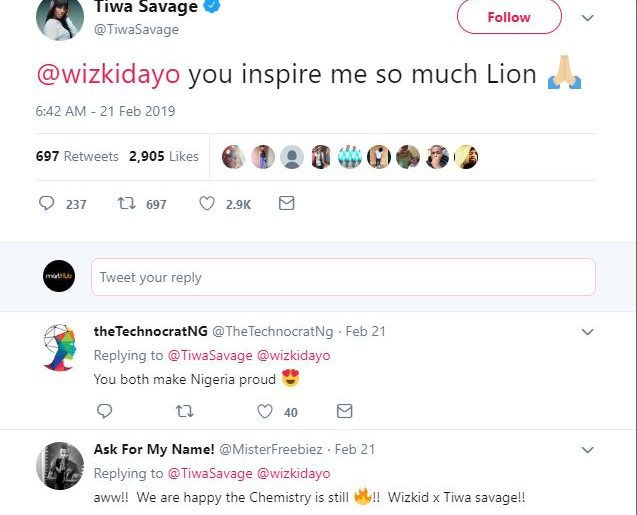The image size is (637, 515).
Task: Like theTechnocratNG's reply with 40 likes
Action: pos(265,411)
